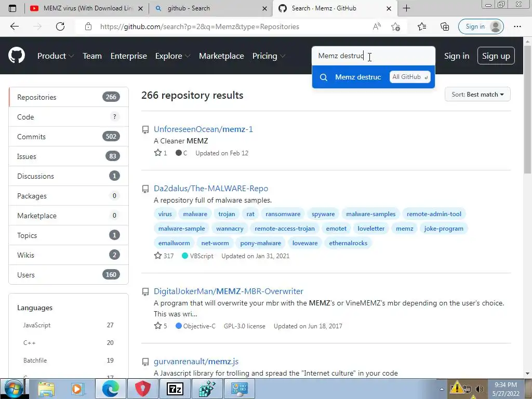
Task: Close the MEMZ virus YouTube tab
Action: point(140,8)
